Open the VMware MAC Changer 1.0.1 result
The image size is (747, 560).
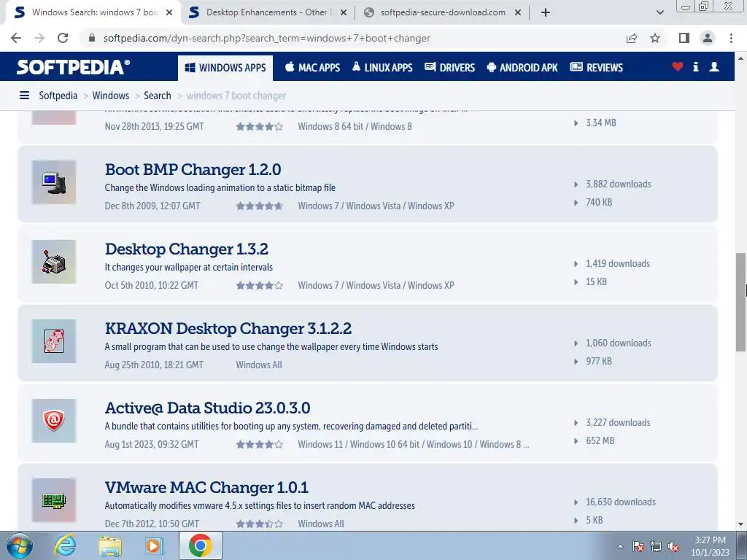click(206, 488)
